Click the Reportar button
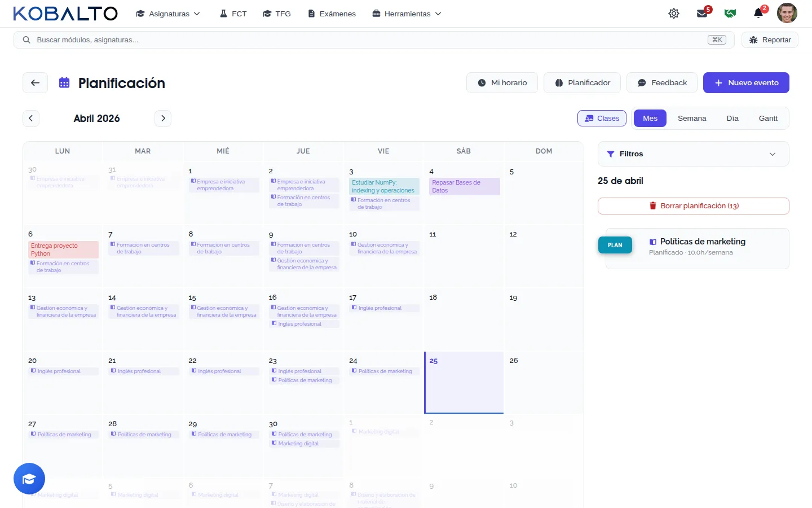Screen dimensions: 812x508 pyautogui.click(x=770, y=40)
